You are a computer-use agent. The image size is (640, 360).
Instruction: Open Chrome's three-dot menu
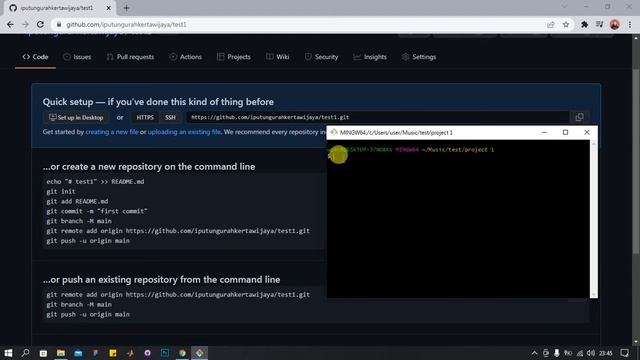click(x=630, y=24)
